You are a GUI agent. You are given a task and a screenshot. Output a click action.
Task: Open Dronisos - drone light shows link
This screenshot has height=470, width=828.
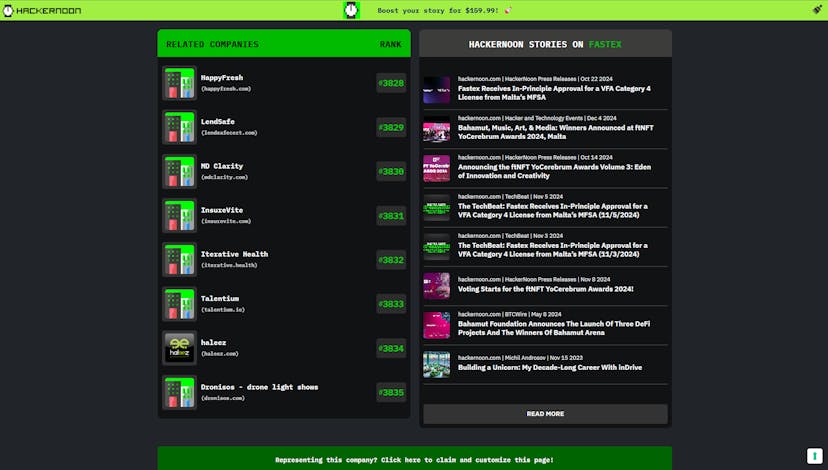click(x=259, y=387)
